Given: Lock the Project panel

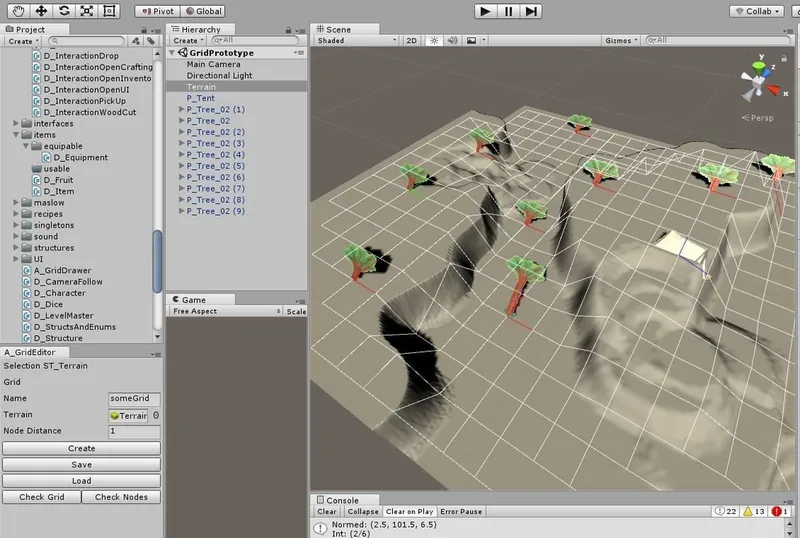Looking at the screenshot, I should pyautogui.click(x=144, y=30).
